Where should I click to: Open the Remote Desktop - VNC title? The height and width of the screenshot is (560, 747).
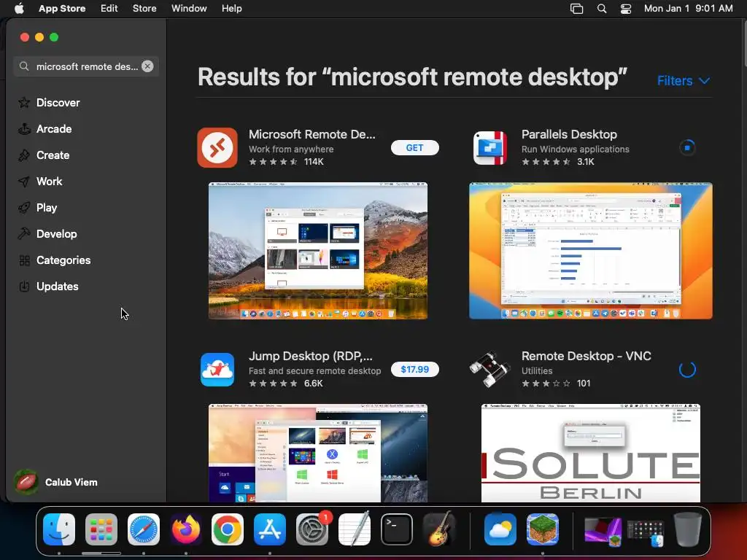tap(587, 356)
